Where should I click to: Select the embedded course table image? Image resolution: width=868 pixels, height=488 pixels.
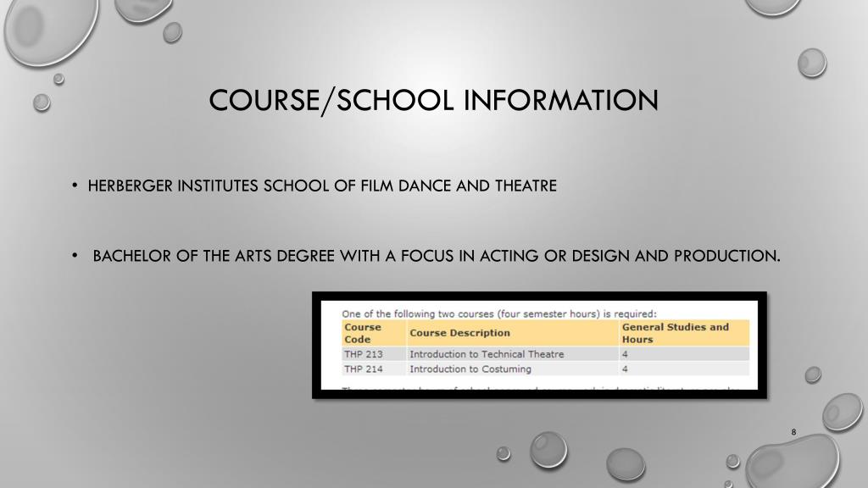pos(540,346)
